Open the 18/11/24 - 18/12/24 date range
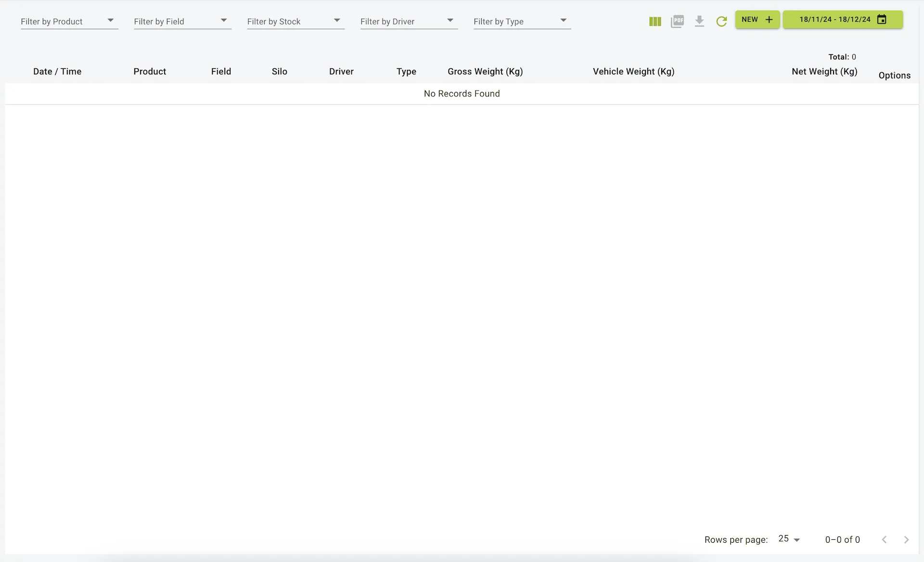Viewport: 924px width, 562px height. coord(834,19)
